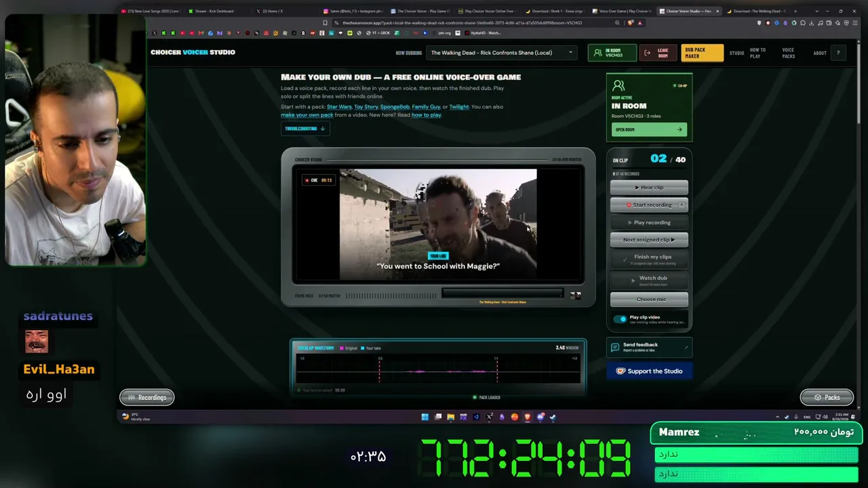Click the taskbar weather widget
The height and width of the screenshot is (488, 868).
pos(136,417)
